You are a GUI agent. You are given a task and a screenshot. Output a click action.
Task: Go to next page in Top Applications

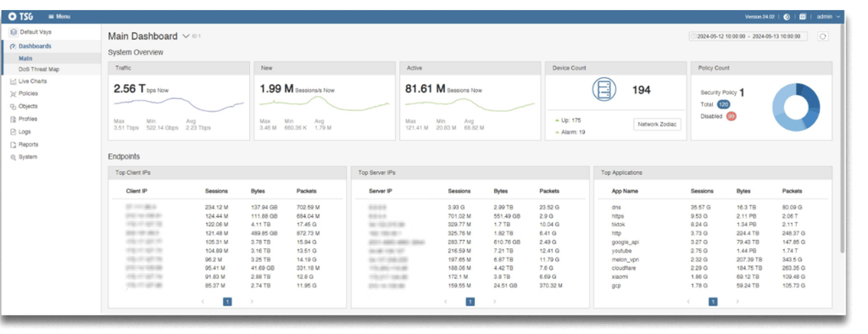(737, 301)
